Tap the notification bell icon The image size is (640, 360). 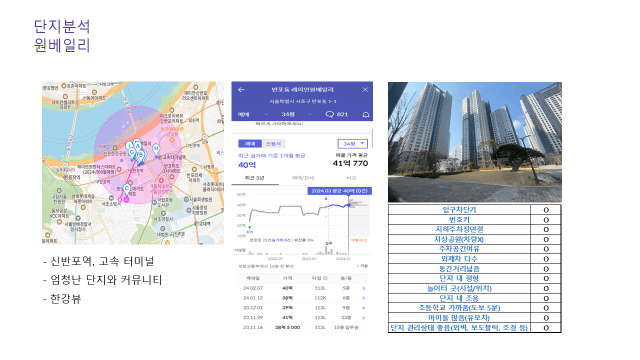pos(366,115)
